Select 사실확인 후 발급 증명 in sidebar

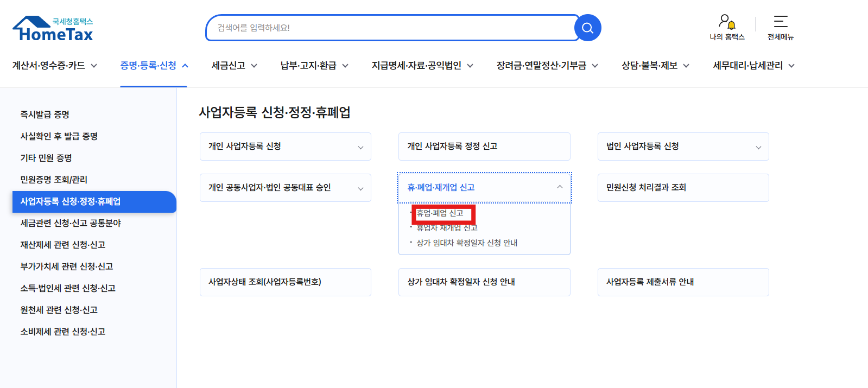point(59,136)
